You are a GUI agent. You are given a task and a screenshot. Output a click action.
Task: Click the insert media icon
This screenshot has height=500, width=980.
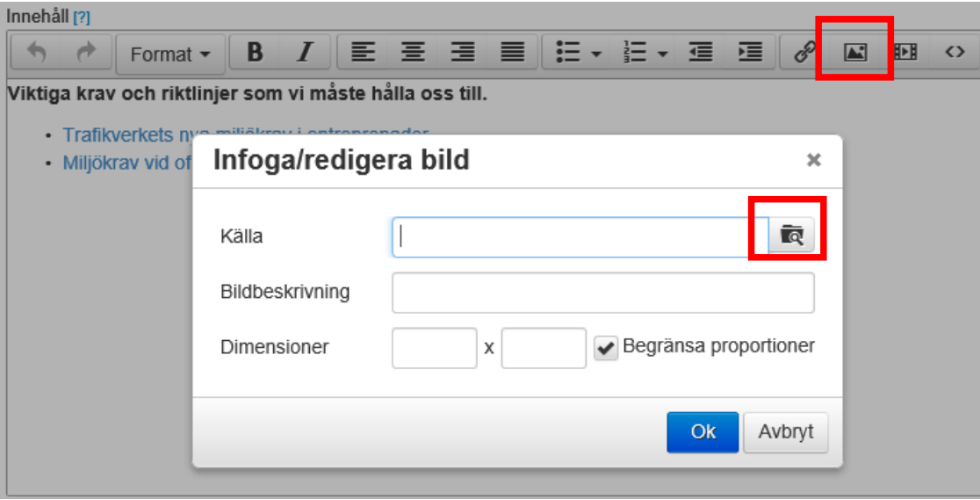click(905, 54)
